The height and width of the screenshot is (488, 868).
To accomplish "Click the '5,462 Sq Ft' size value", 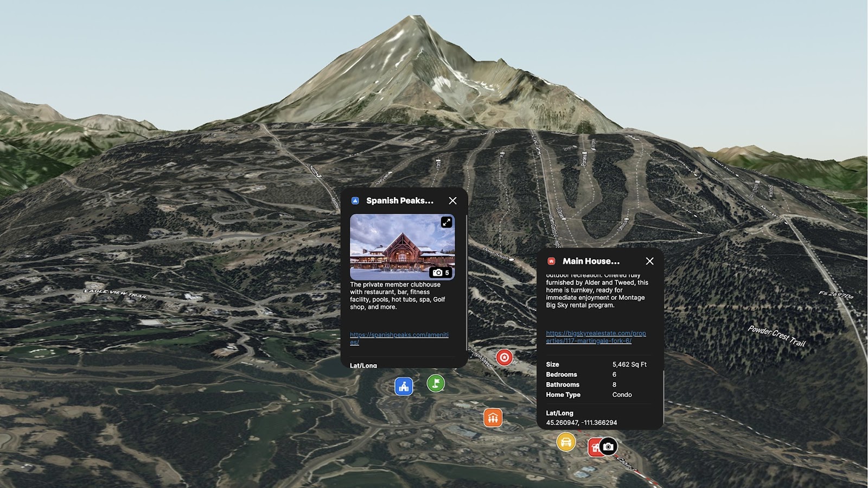I will pyautogui.click(x=629, y=364).
